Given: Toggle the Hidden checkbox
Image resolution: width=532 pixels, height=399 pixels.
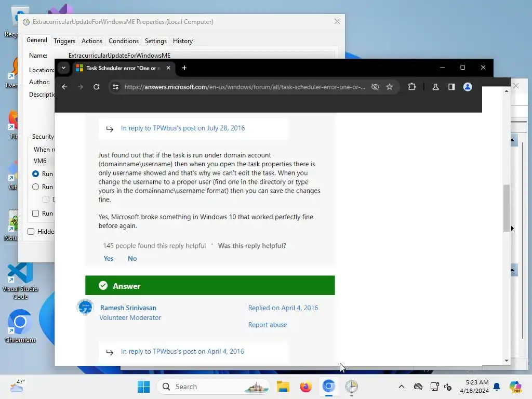Looking at the screenshot, I should tap(31, 231).
